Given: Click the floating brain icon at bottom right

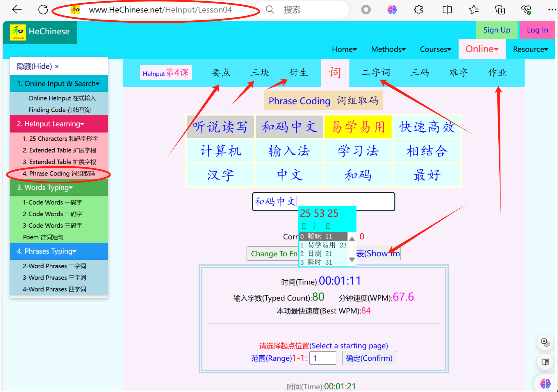Looking at the screenshot, I should point(545,384).
